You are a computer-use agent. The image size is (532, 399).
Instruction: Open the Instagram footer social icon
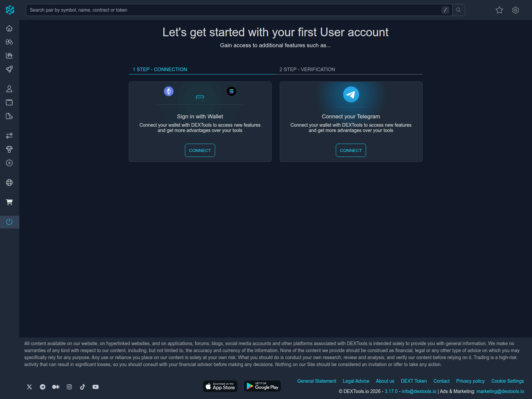click(x=69, y=387)
